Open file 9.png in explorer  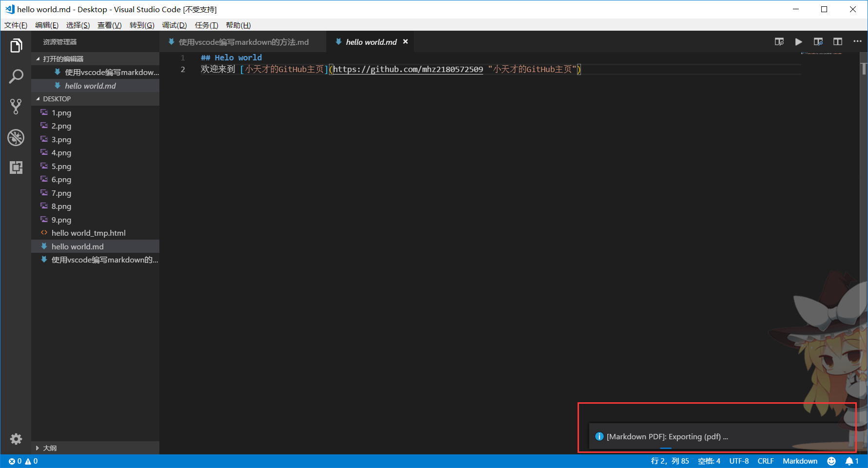96,220
